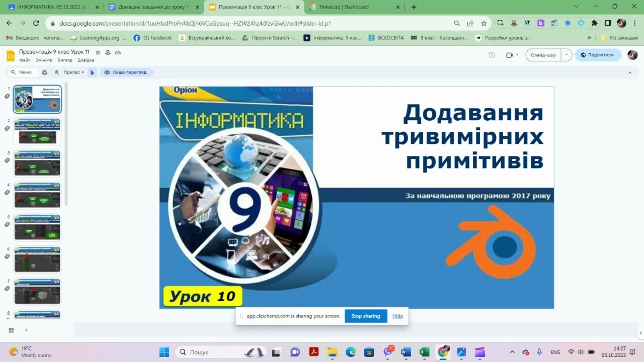This screenshot has width=644, height=362.
Task: Click the Меню search field
Action: [23, 72]
